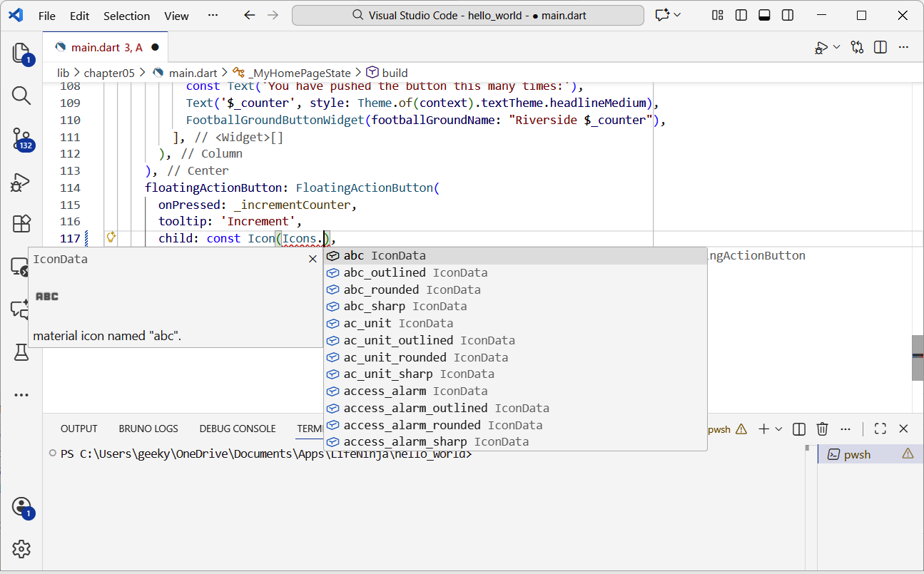Open the Search view icon
The image size is (924, 574).
click(21, 96)
